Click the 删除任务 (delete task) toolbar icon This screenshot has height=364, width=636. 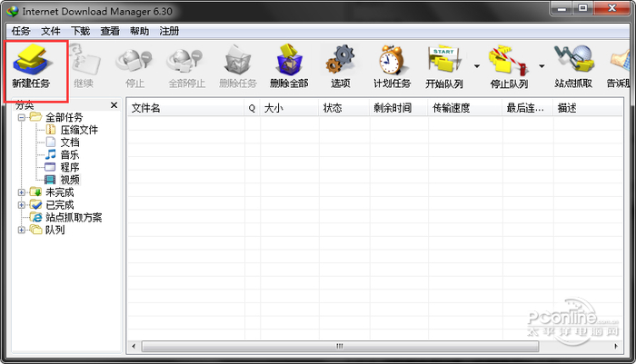coord(238,61)
